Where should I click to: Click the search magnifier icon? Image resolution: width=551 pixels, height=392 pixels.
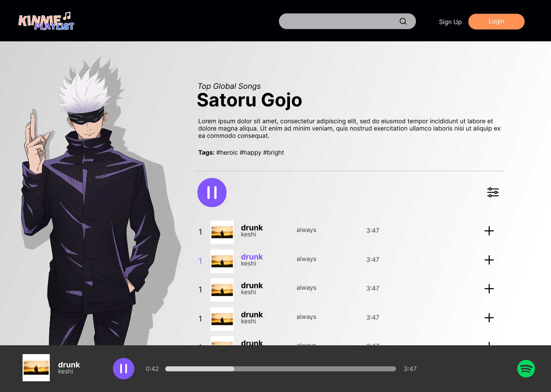click(403, 21)
